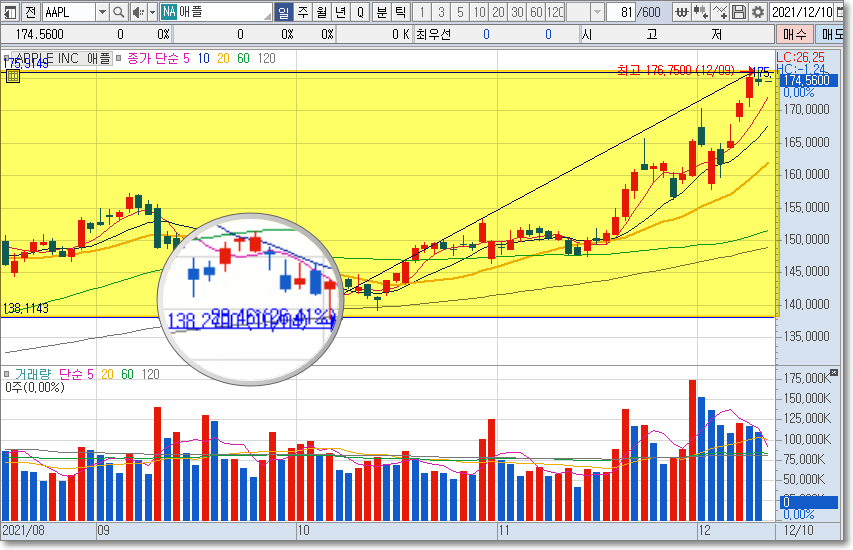The height and width of the screenshot is (550, 853).
Task: Select the 20-day moving average legend
Action: coord(223,58)
